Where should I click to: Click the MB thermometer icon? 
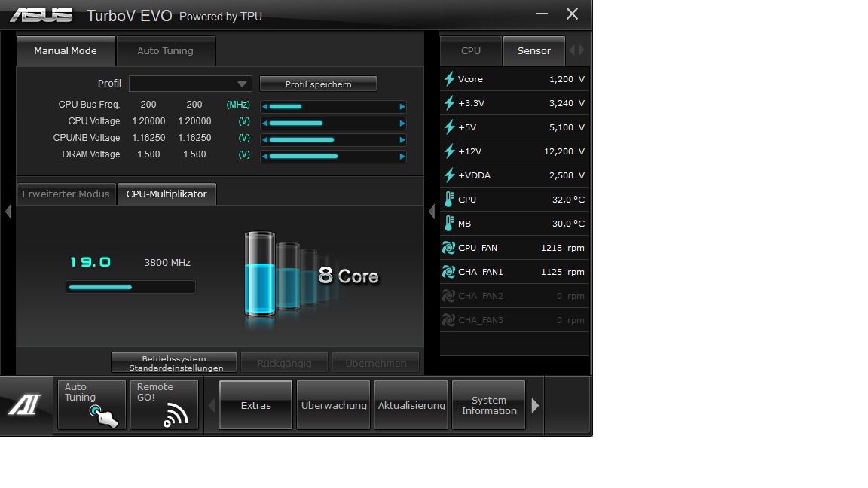pyautogui.click(x=449, y=224)
